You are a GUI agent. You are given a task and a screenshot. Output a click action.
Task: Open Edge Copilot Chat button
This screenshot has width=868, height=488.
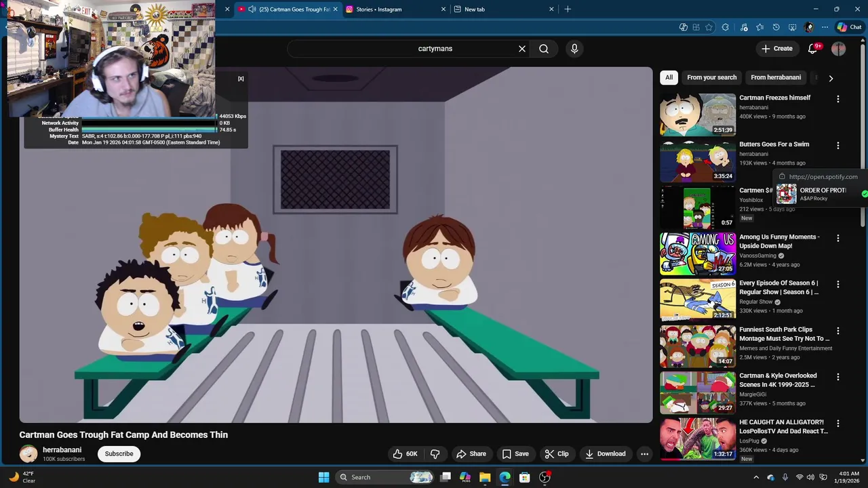[x=849, y=27]
